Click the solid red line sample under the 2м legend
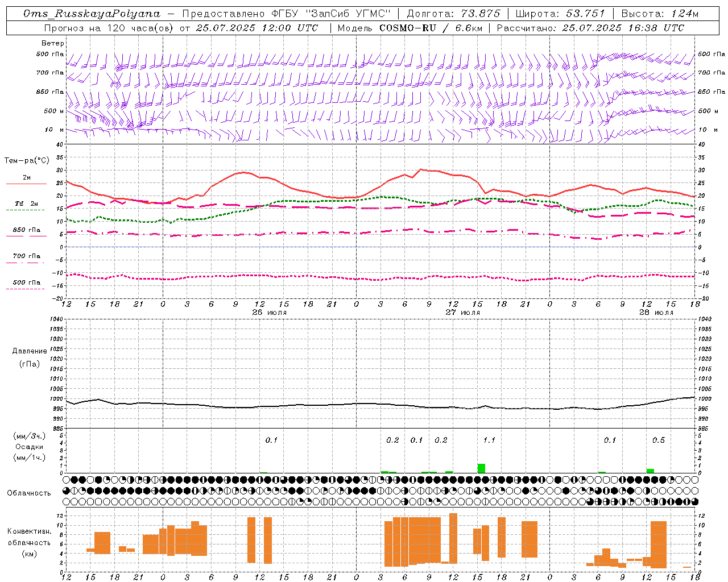Screen dimensions: 728x582 tap(26, 184)
